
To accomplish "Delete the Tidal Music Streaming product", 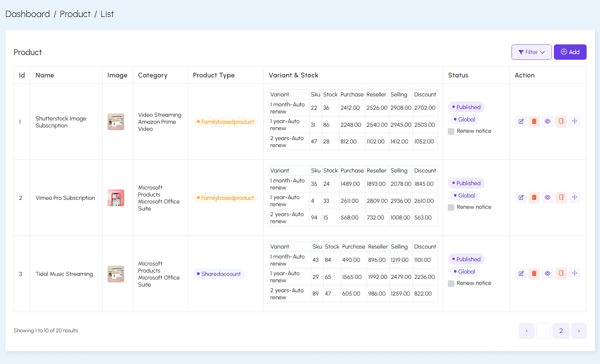I will (534, 274).
